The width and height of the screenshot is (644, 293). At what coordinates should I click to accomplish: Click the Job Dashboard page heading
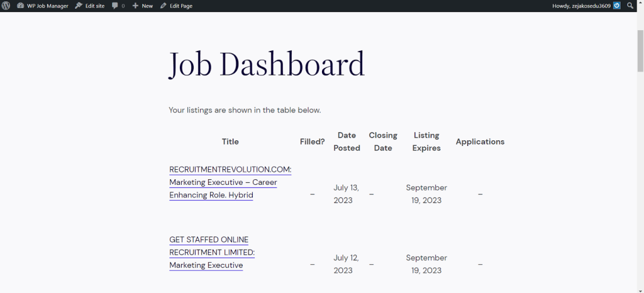pos(267,65)
